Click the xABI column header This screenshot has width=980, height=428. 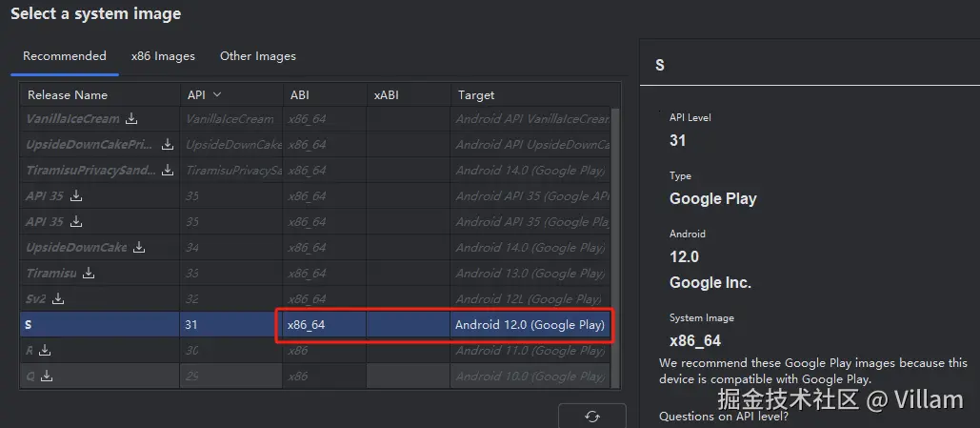(x=387, y=94)
